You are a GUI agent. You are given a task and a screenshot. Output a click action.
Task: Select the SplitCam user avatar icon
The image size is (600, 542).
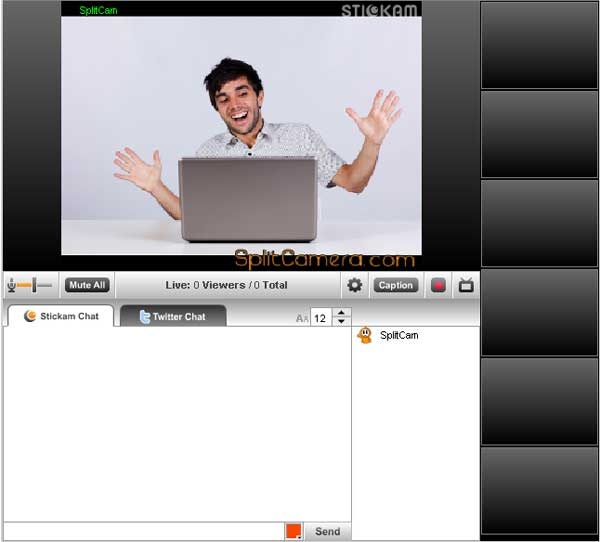tap(365, 335)
